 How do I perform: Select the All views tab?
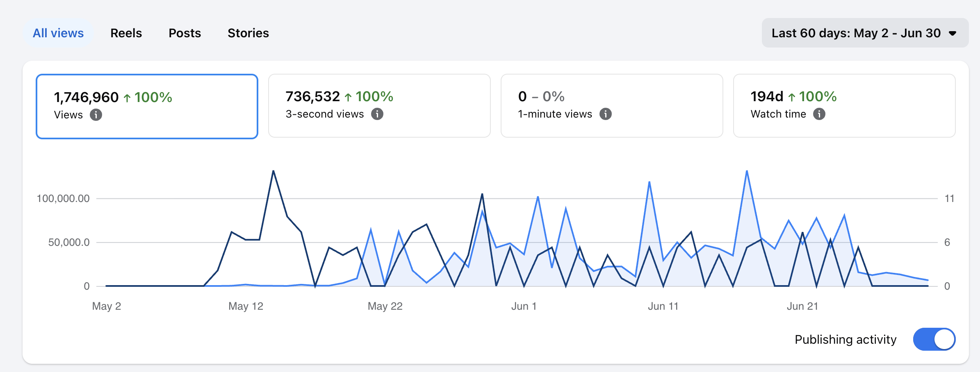click(58, 33)
